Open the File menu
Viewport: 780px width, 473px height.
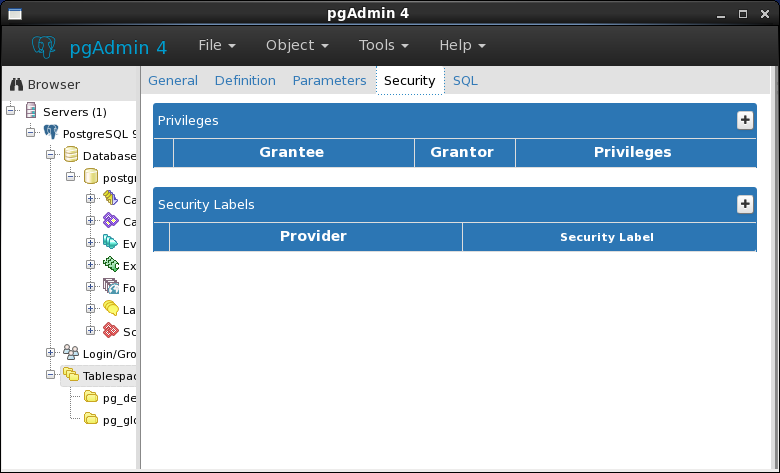217,45
